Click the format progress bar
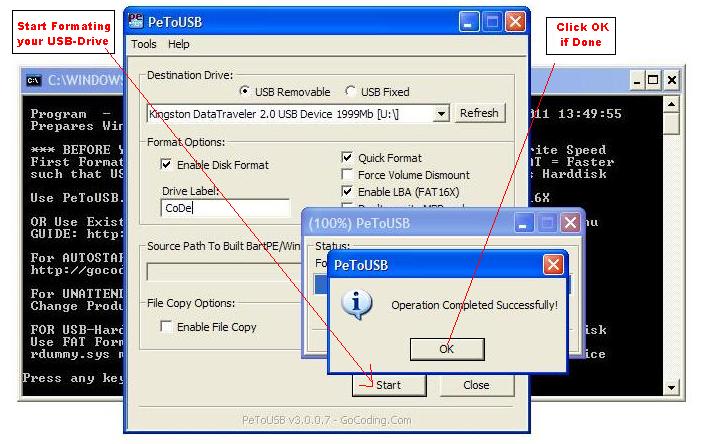Screen dimensions: 706x444 point(442,285)
